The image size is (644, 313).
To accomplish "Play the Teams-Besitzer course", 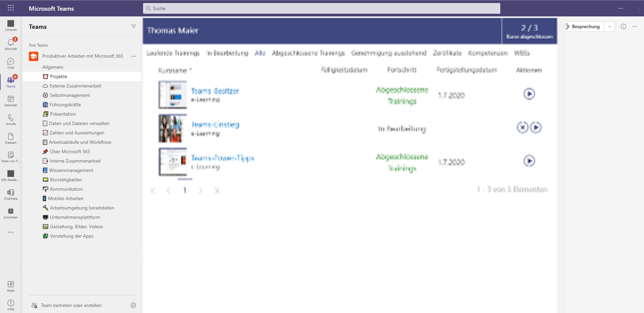I will coord(529,94).
